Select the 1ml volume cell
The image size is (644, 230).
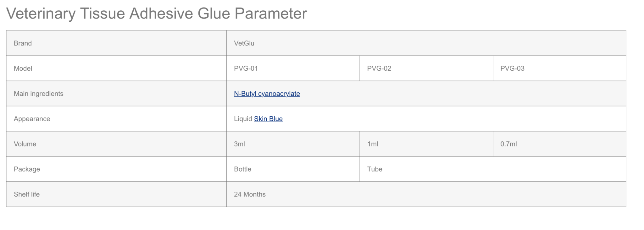click(x=373, y=144)
